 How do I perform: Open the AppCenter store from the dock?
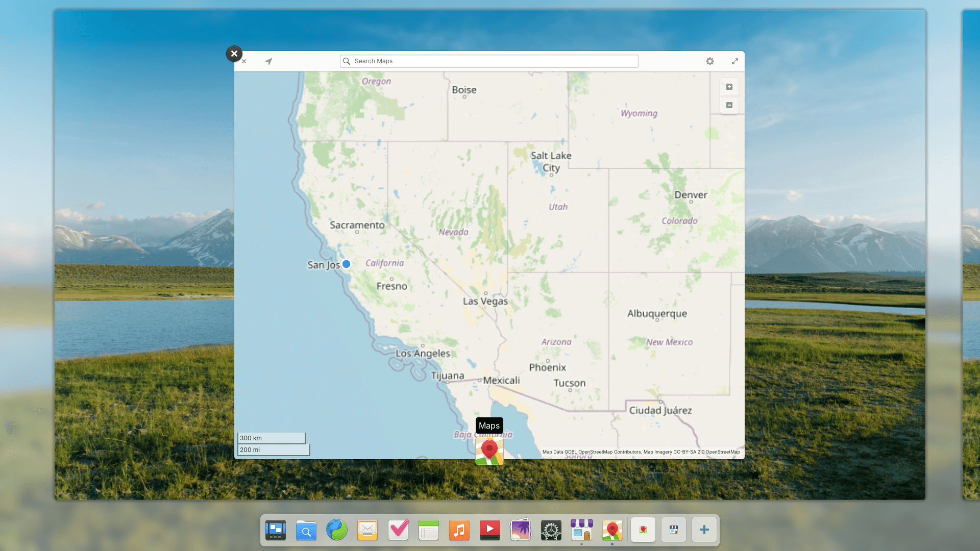click(x=582, y=530)
